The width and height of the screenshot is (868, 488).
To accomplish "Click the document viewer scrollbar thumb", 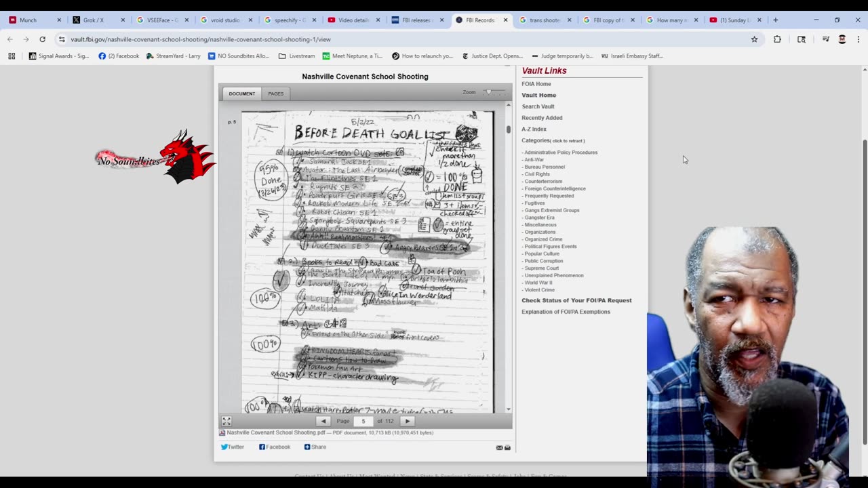I will click(509, 128).
